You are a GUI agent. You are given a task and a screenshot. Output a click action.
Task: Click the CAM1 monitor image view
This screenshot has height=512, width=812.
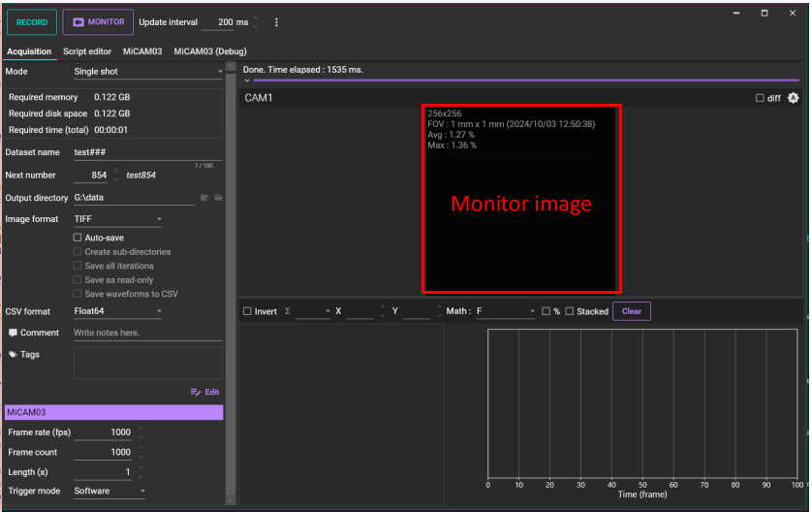(x=521, y=199)
